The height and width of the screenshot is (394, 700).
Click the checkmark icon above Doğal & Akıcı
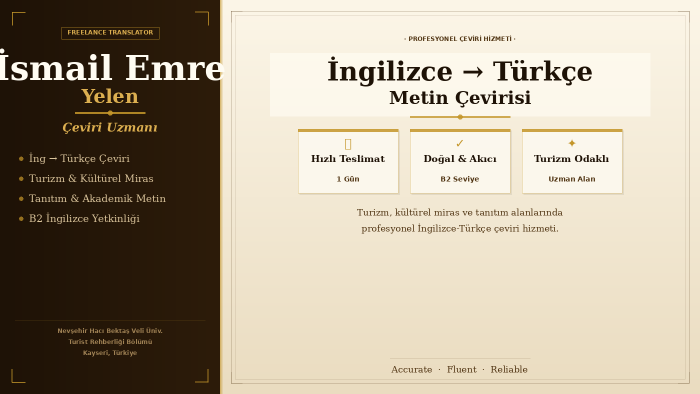point(460,143)
